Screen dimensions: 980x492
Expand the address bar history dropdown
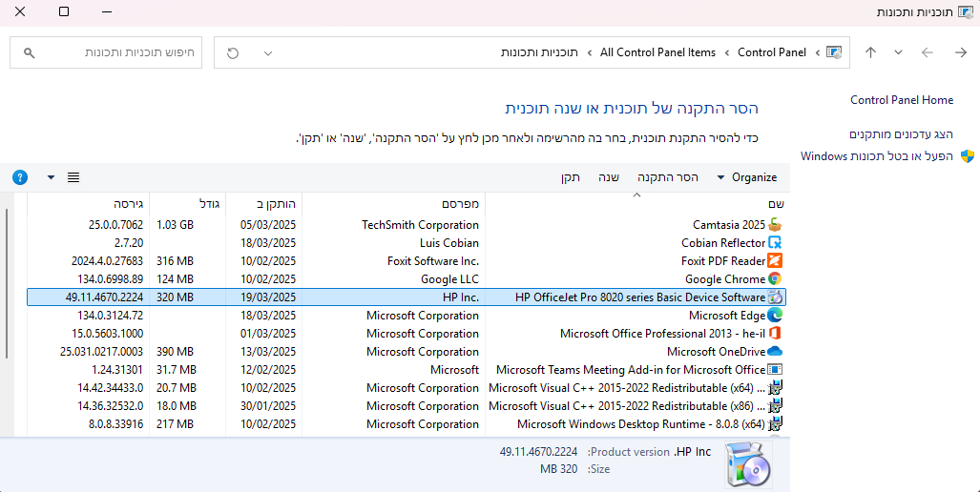pos(268,53)
